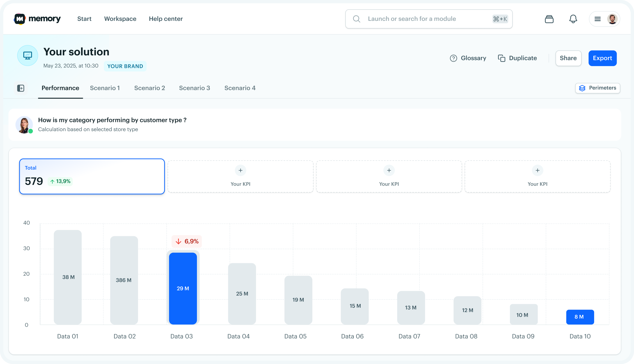Click the memory logo icon
The image size is (634, 364).
(x=20, y=19)
